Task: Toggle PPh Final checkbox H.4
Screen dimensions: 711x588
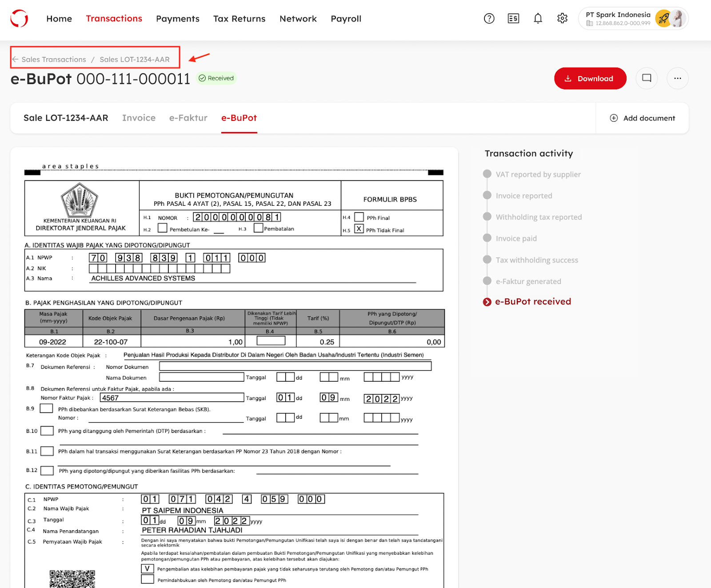Action: [x=359, y=217]
